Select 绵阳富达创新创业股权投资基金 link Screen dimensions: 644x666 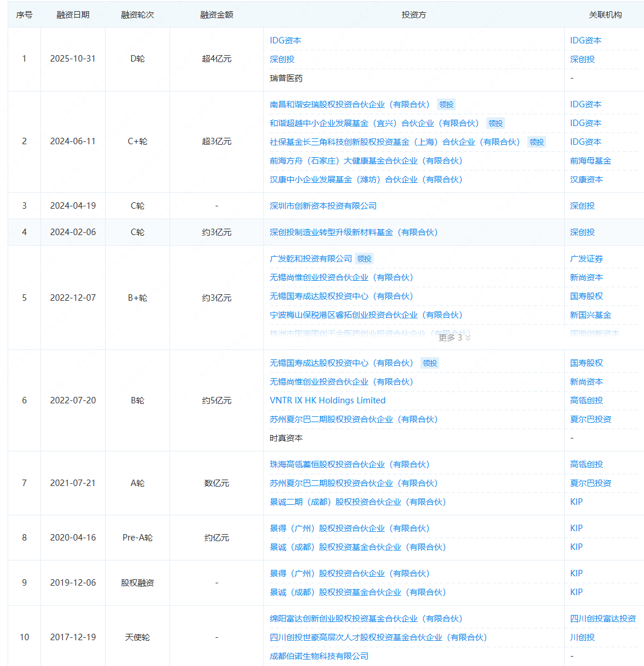tap(366, 619)
